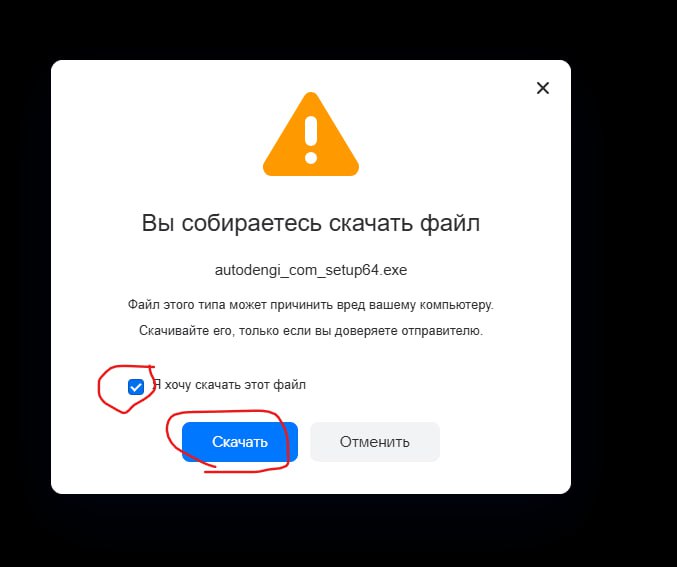Click the 'Вы собираетесь скачать файл' heading
Image resolution: width=677 pixels, height=567 pixels.
[x=311, y=223]
